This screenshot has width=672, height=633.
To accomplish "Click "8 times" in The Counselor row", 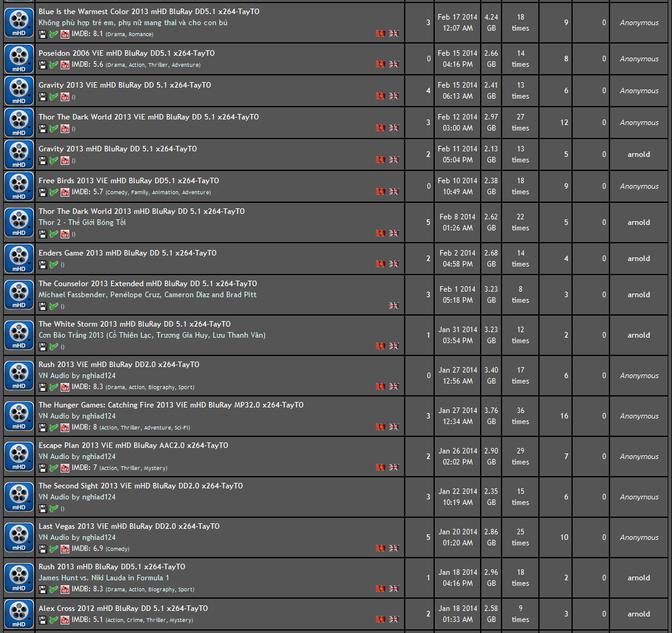I will (521, 295).
